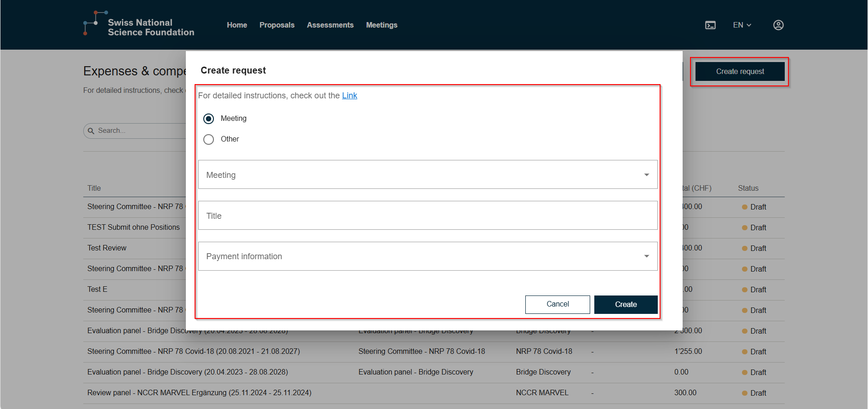Open the Proposals menu item
Image resolution: width=868 pixels, height=409 pixels.
[277, 25]
